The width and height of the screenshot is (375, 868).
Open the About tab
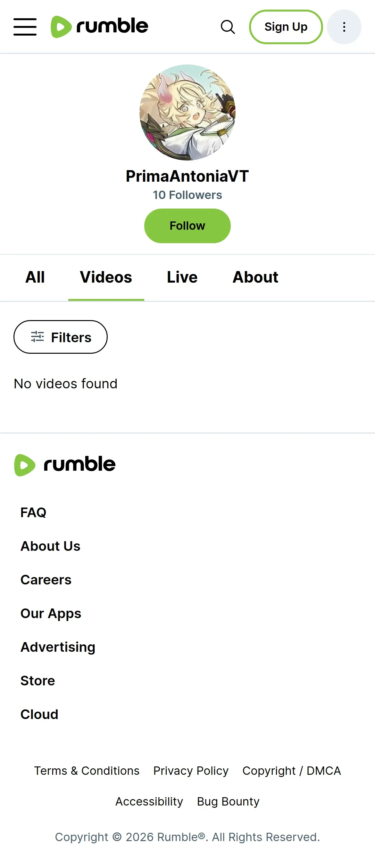255,277
